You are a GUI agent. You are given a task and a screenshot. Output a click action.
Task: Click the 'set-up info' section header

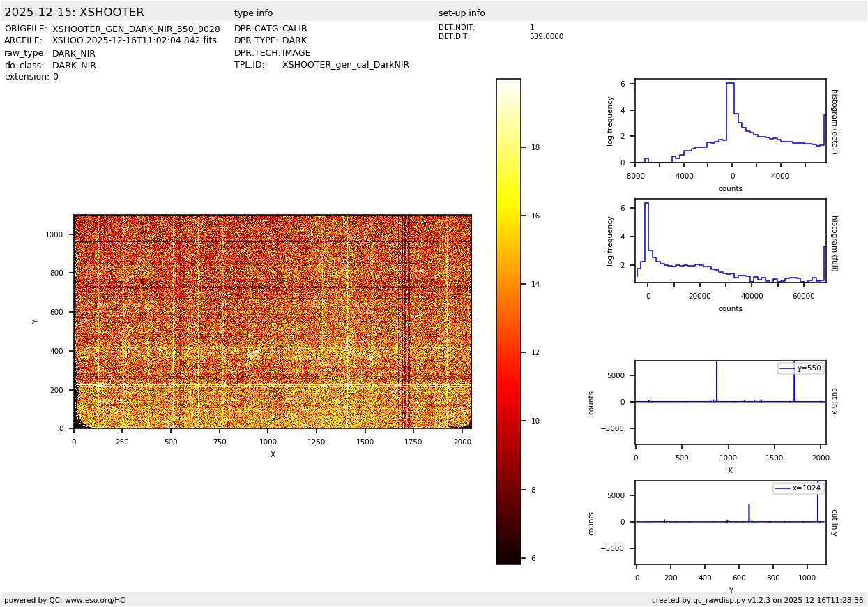coord(462,13)
